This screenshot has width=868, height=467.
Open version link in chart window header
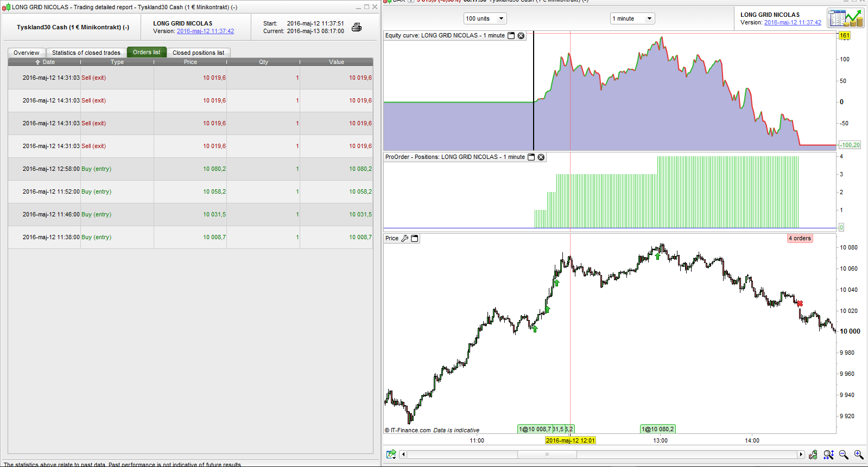click(x=793, y=23)
